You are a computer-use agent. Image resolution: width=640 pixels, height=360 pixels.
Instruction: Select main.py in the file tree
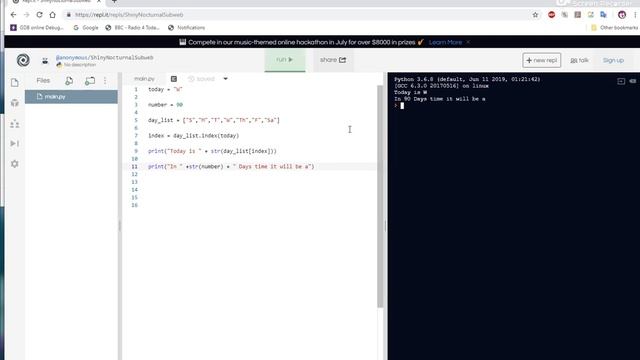point(71,97)
